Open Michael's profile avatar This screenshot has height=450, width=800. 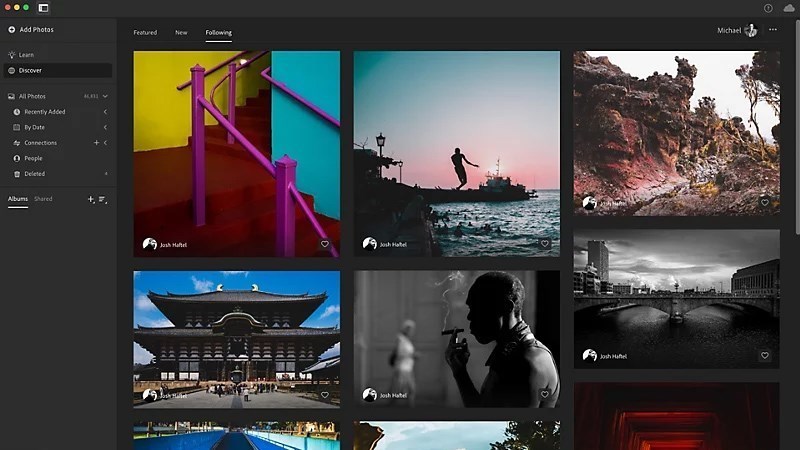tap(751, 31)
